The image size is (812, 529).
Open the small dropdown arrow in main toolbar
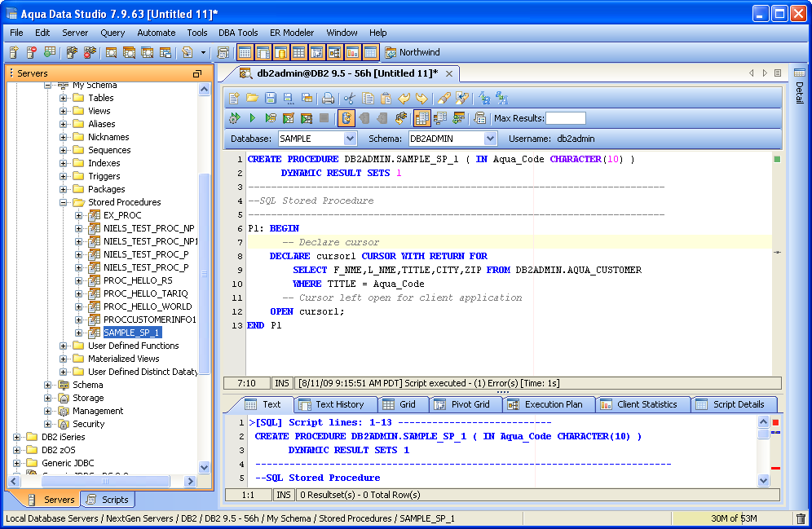[203, 52]
